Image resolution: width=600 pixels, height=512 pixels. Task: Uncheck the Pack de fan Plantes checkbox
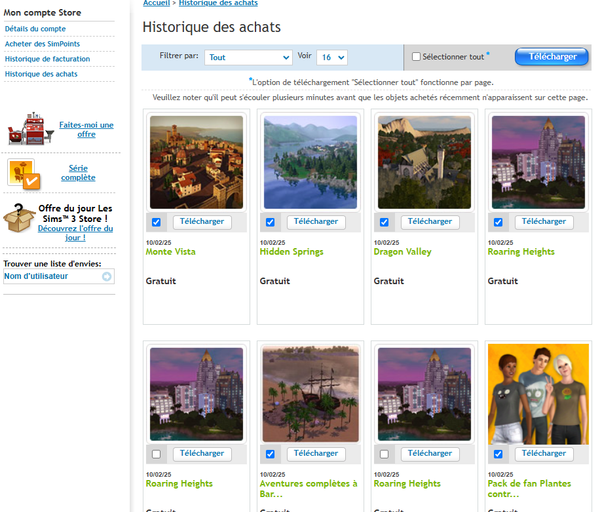(498, 454)
